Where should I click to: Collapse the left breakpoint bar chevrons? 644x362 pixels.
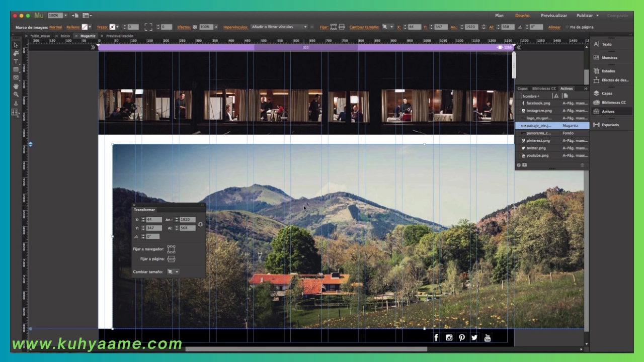(93, 47)
